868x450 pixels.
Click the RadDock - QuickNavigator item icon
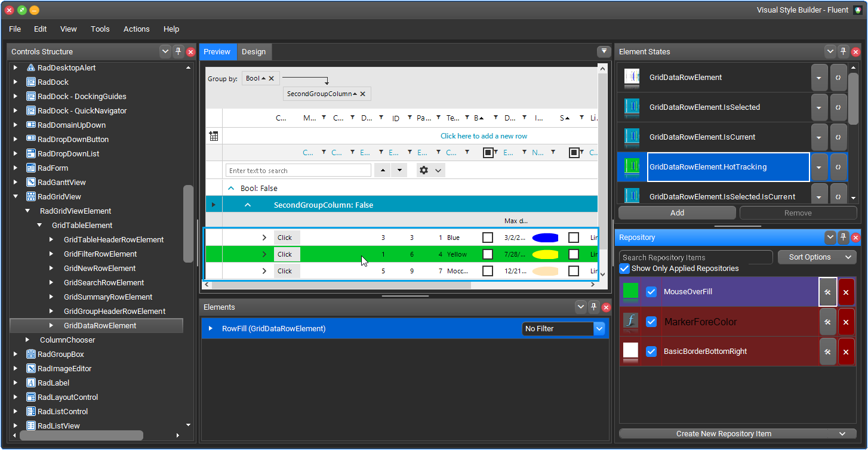[31, 111]
